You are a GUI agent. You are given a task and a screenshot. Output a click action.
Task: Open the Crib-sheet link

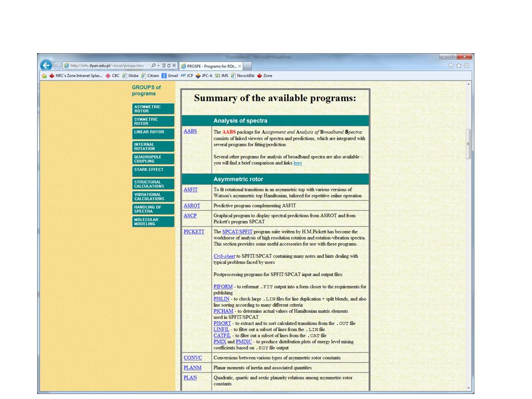[224, 256]
